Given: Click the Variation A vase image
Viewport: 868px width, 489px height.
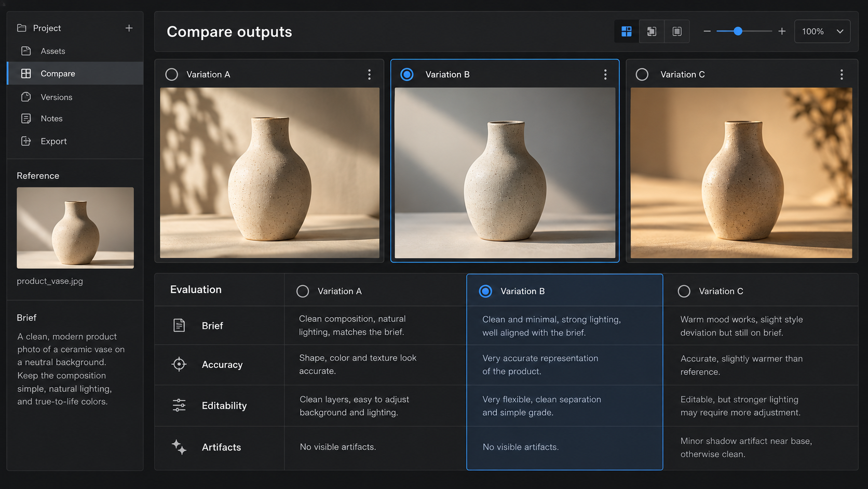Looking at the screenshot, I should (x=269, y=173).
